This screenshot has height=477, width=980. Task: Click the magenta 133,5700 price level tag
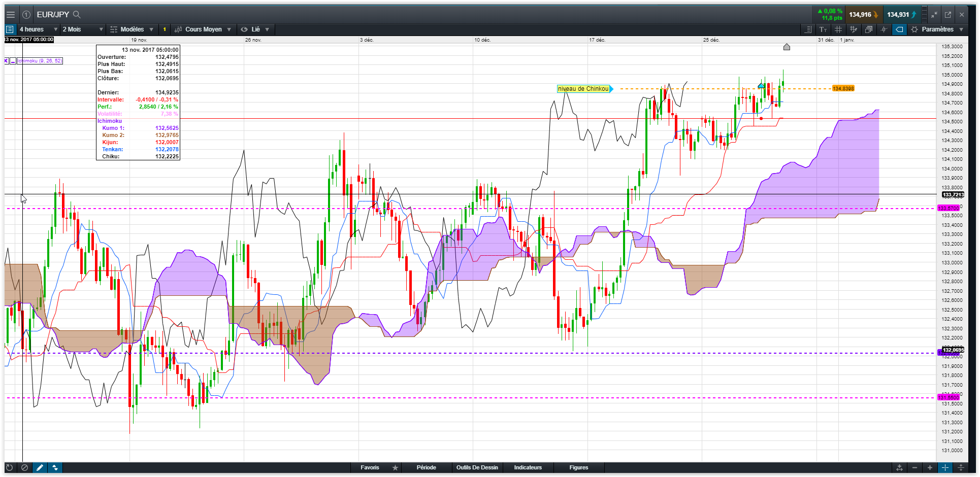pos(949,208)
